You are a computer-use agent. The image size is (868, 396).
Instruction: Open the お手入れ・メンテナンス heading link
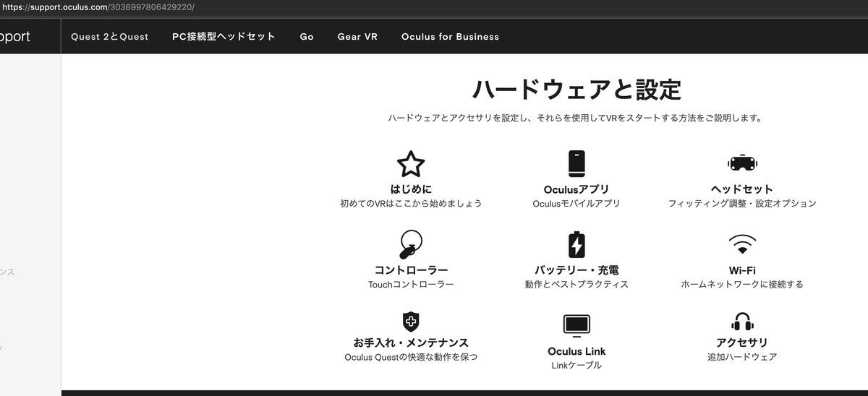click(411, 343)
